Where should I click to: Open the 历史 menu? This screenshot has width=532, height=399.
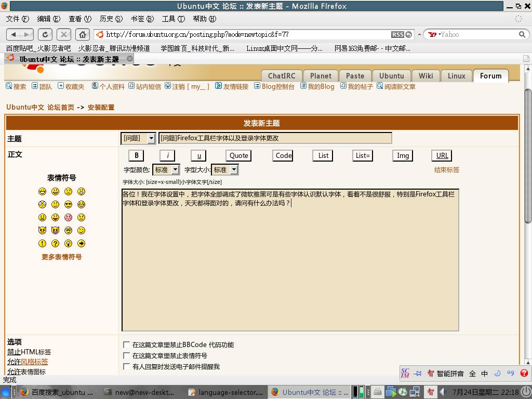point(111,19)
